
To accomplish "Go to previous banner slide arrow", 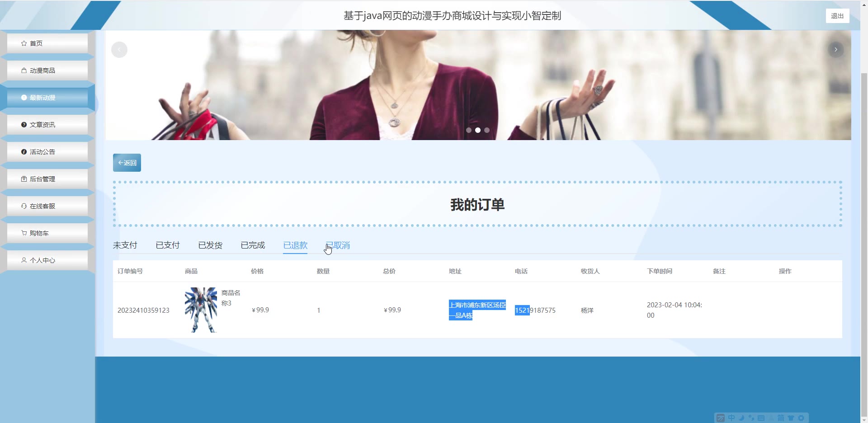I will click(119, 50).
